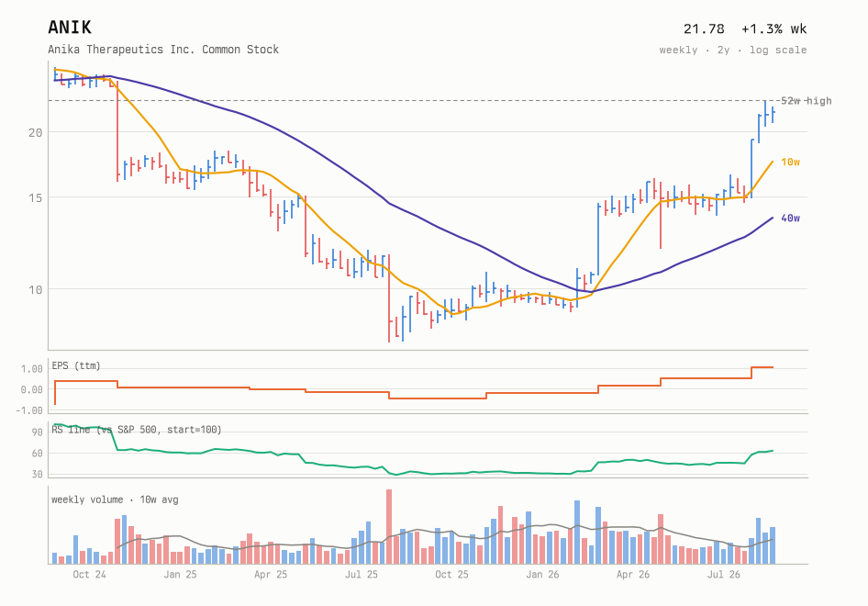Click the 52w high label

coord(806,101)
